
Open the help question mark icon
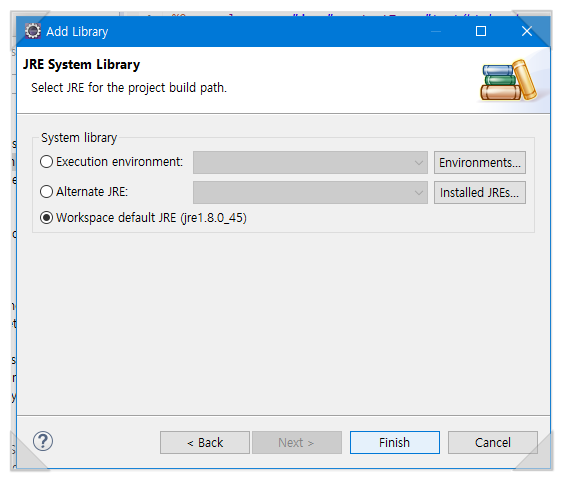pyautogui.click(x=43, y=442)
